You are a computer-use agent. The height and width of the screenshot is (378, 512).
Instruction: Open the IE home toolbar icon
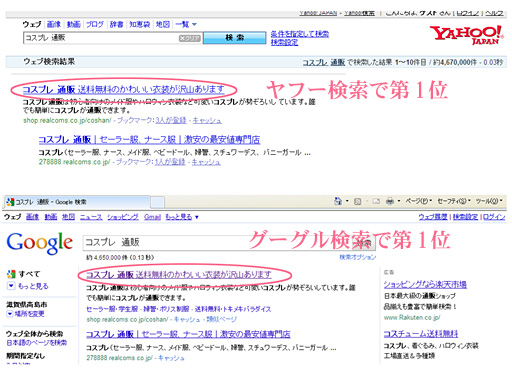[x=338, y=201]
